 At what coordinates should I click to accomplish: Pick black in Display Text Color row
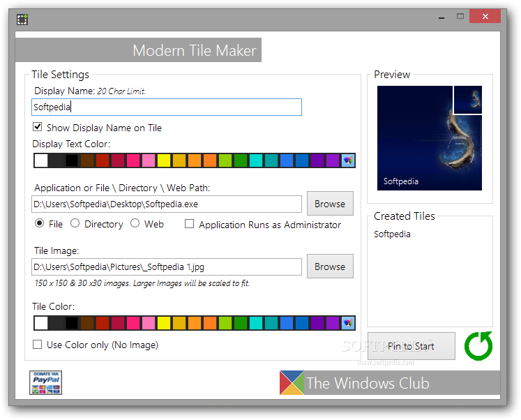71,161
